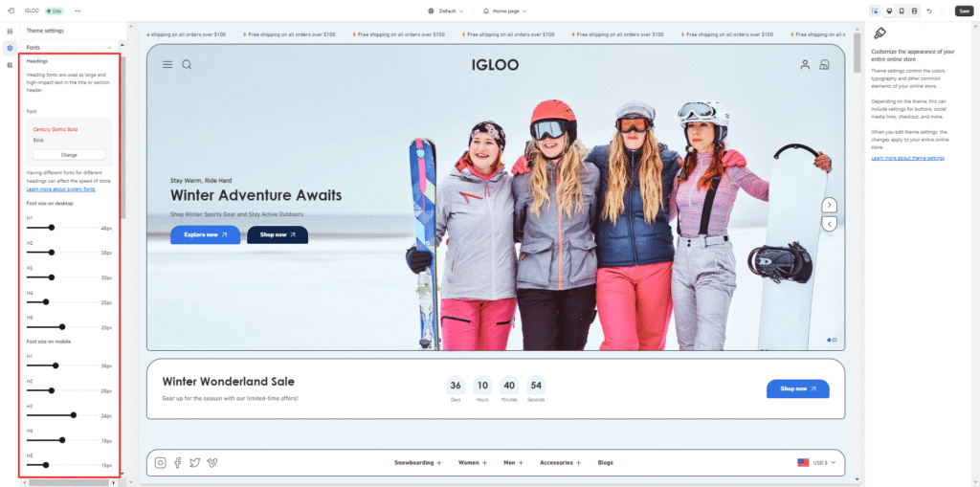Open the hamburger menu in store preview
The height and width of the screenshot is (487, 980).
[x=167, y=65]
